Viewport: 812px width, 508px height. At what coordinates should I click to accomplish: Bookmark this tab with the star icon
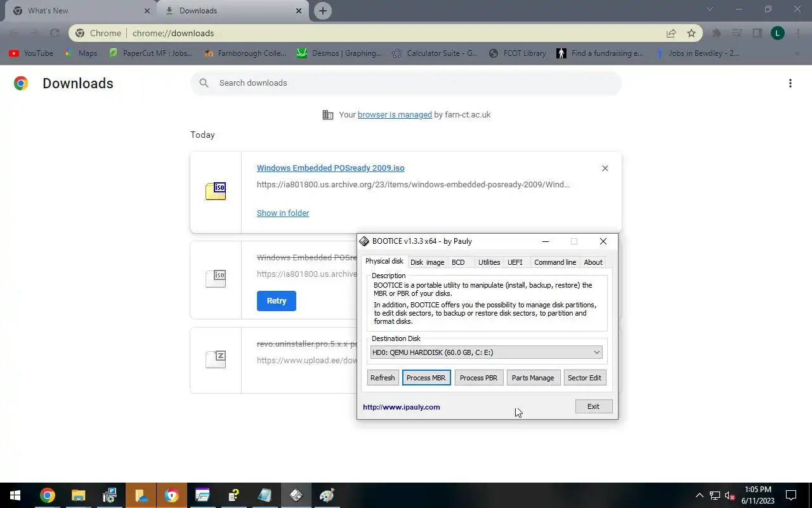pos(691,33)
